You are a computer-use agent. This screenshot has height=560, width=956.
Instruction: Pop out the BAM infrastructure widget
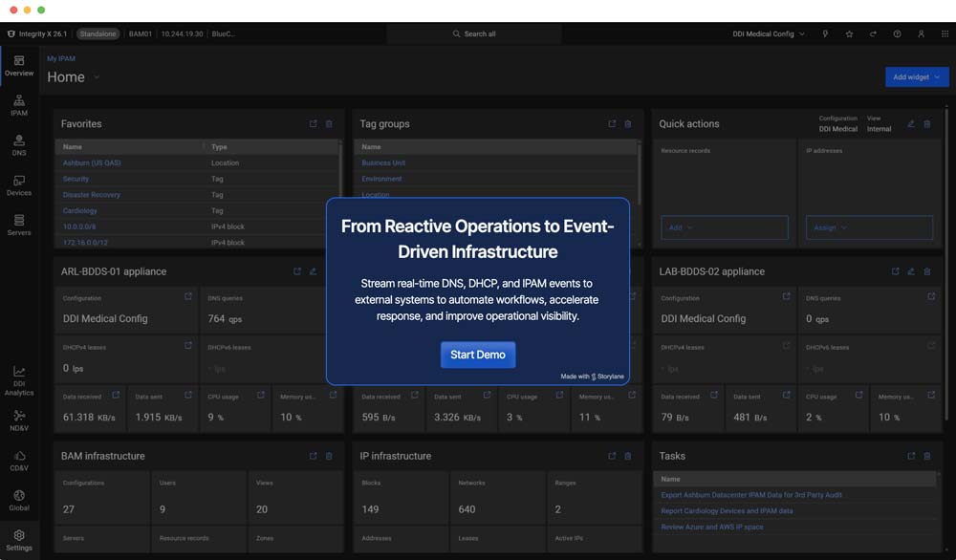pyautogui.click(x=313, y=456)
